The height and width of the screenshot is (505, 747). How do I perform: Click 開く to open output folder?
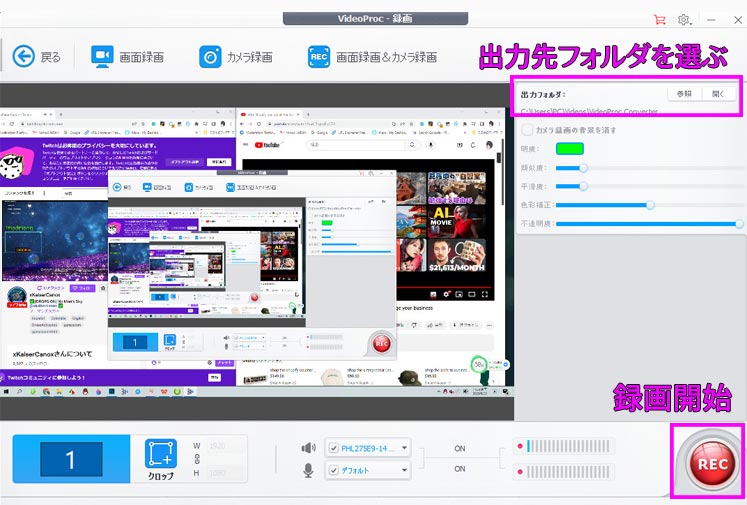[x=718, y=94]
